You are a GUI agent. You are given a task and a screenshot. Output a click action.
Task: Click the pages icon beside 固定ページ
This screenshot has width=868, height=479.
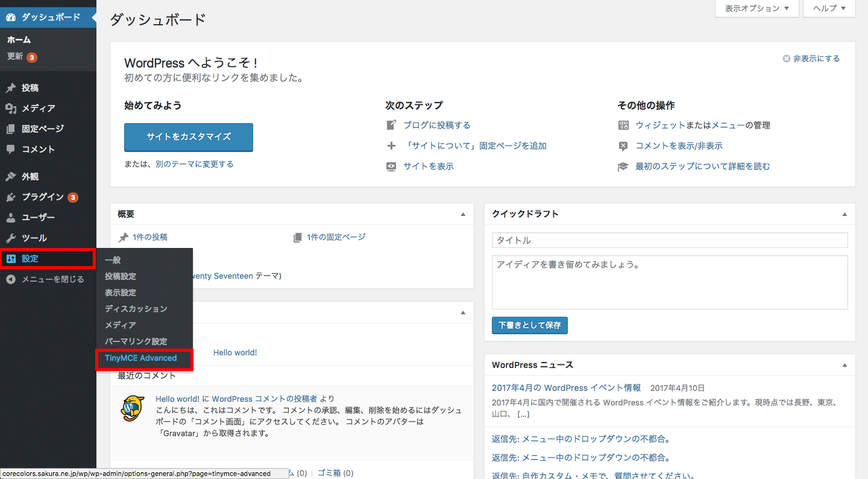coord(11,128)
